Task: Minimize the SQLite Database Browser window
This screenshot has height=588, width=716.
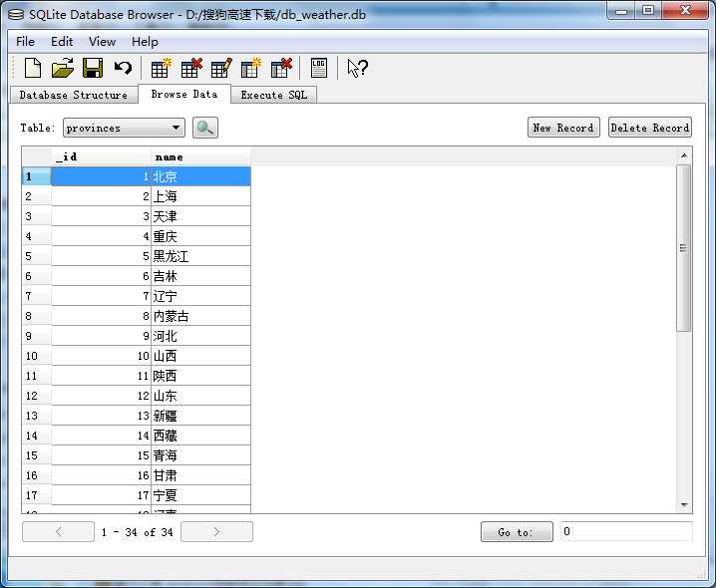Action: click(621, 11)
